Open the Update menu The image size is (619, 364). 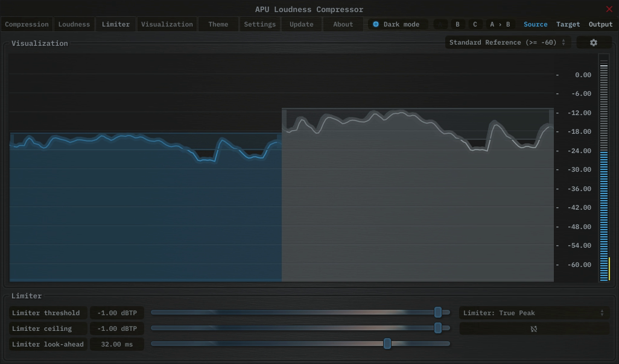(302, 24)
